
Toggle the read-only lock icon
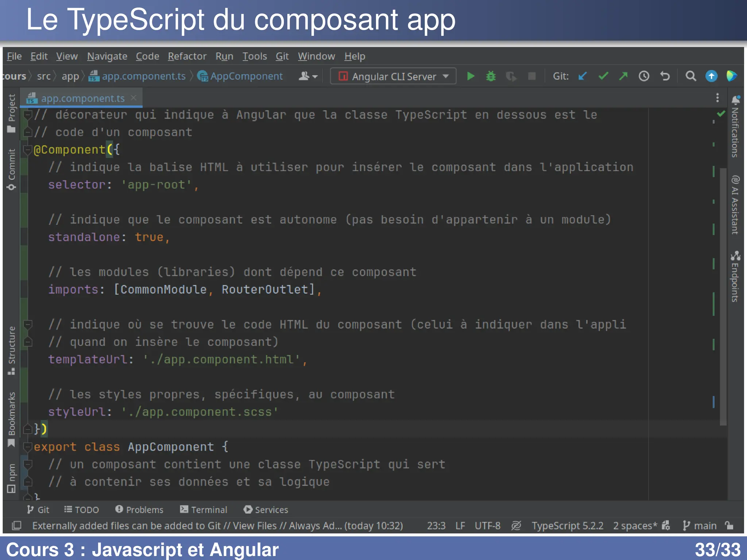click(729, 525)
